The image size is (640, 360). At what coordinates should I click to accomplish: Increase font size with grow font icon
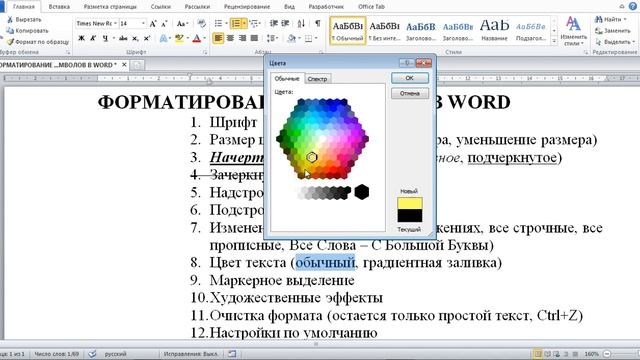pos(153,24)
